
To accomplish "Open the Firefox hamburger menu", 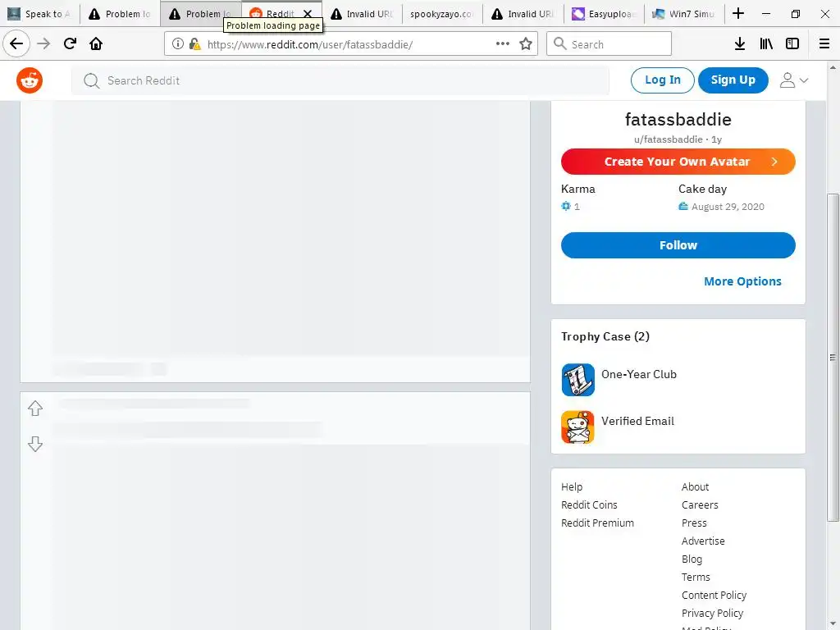I will point(824,44).
